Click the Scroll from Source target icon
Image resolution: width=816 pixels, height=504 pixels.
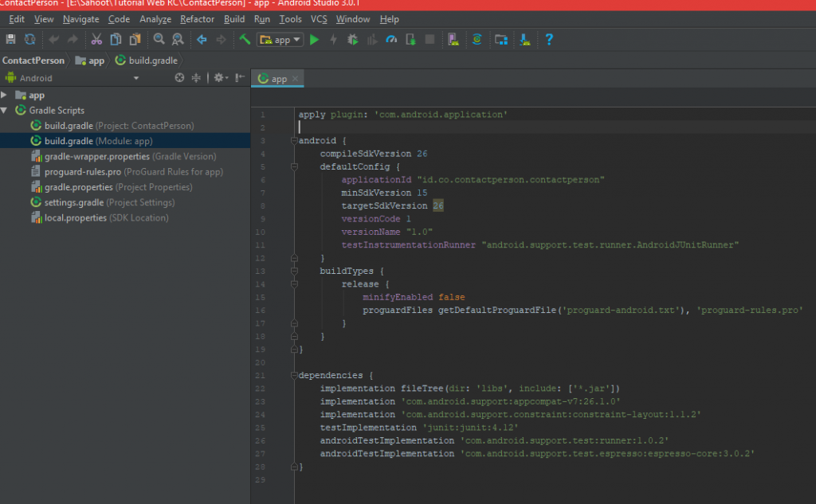click(179, 78)
